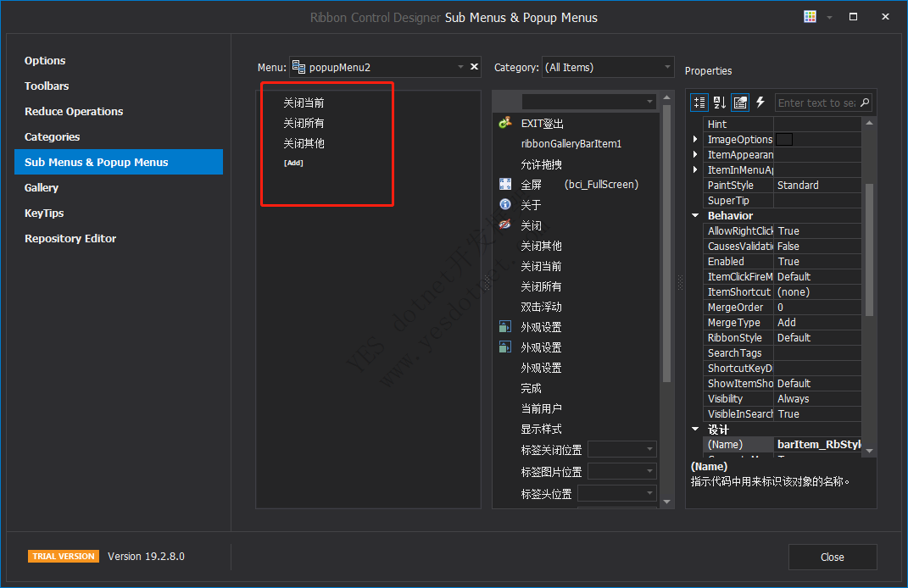The height and width of the screenshot is (588, 908).
Task: Open the Repository Editor page
Action: tap(70, 238)
